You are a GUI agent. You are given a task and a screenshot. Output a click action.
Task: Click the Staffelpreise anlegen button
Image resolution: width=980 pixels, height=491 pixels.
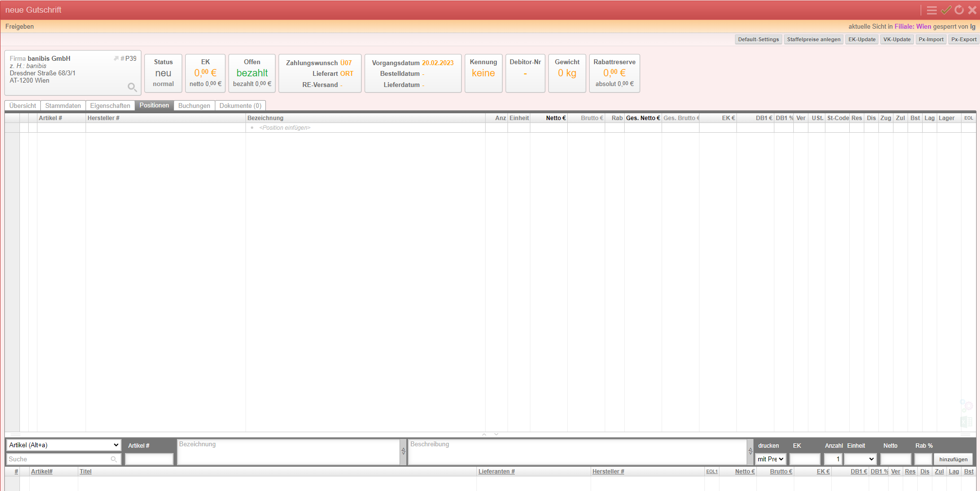pyautogui.click(x=814, y=39)
